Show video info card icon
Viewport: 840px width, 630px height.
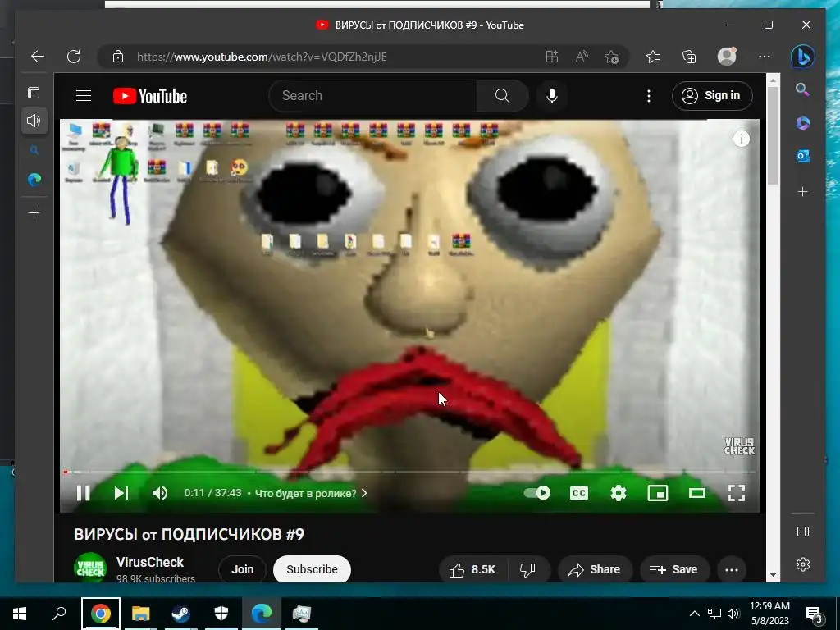[x=741, y=139]
